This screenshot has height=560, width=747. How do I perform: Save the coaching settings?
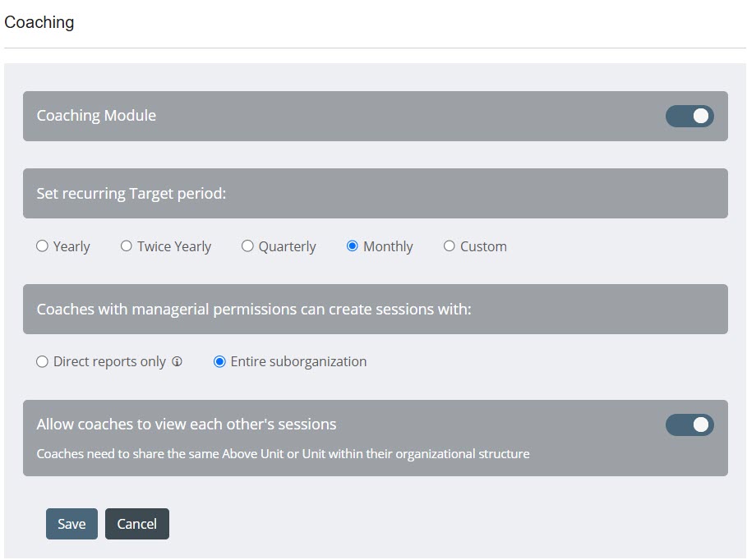(71, 524)
